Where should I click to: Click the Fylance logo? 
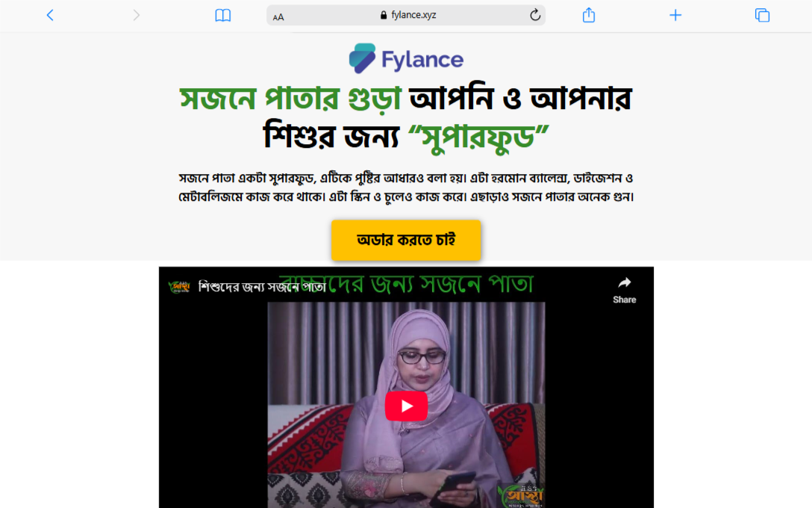pyautogui.click(x=406, y=58)
